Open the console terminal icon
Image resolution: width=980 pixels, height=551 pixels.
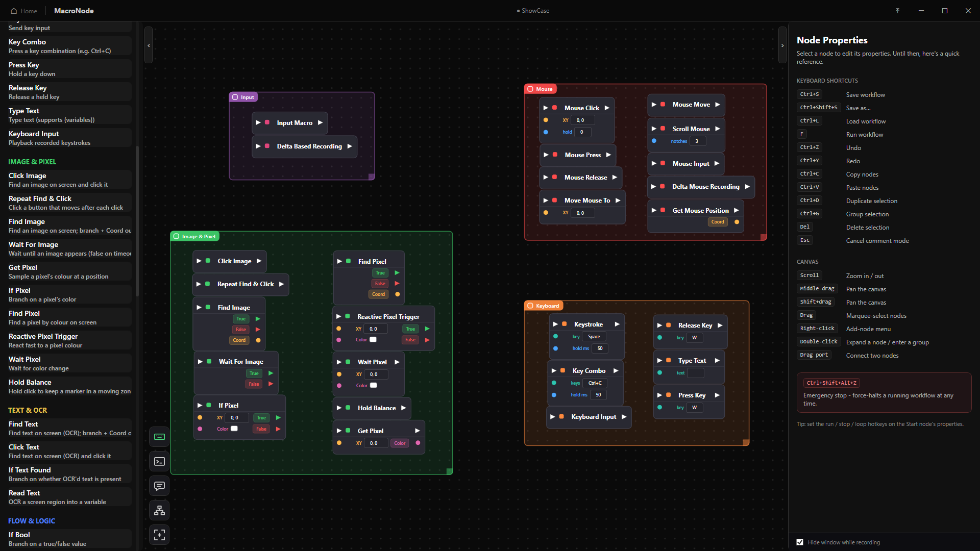click(159, 461)
